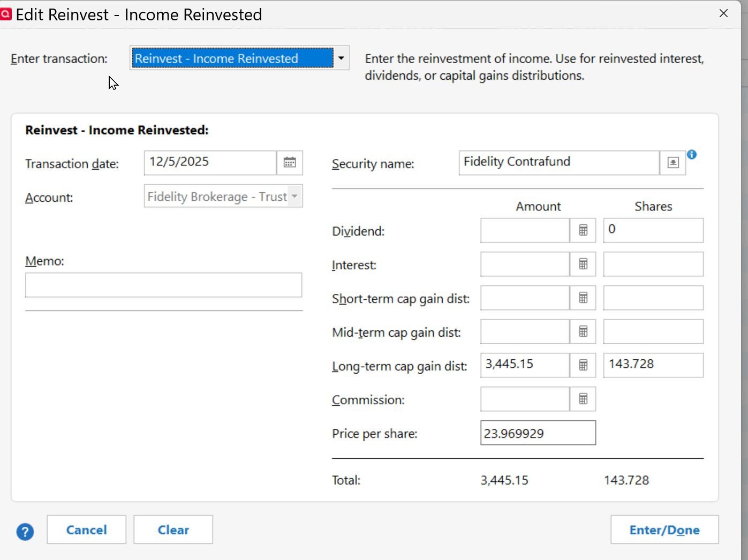Click the Mid-term cap gain shares field
This screenshot has width=748, height=560.
pos(653,331)
